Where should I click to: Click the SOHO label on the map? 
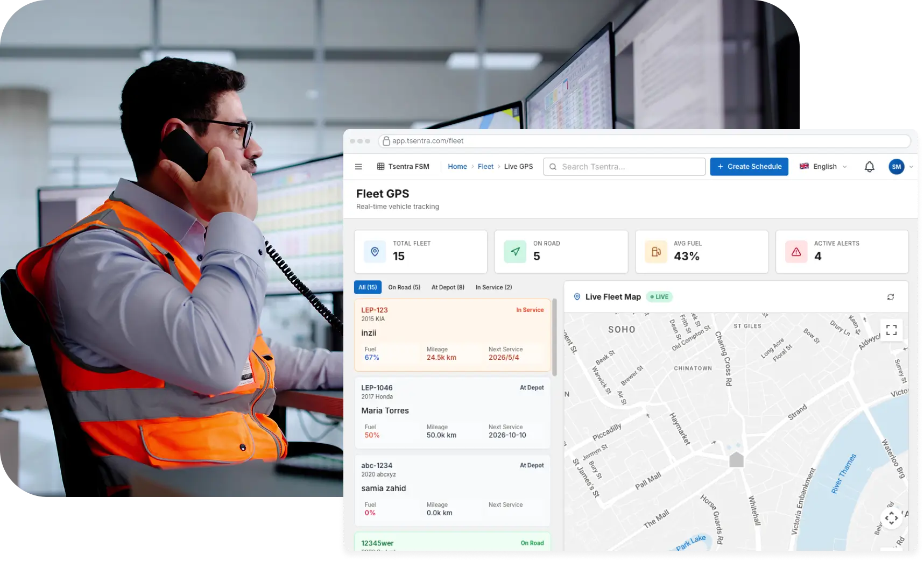(x=622, y=330)
